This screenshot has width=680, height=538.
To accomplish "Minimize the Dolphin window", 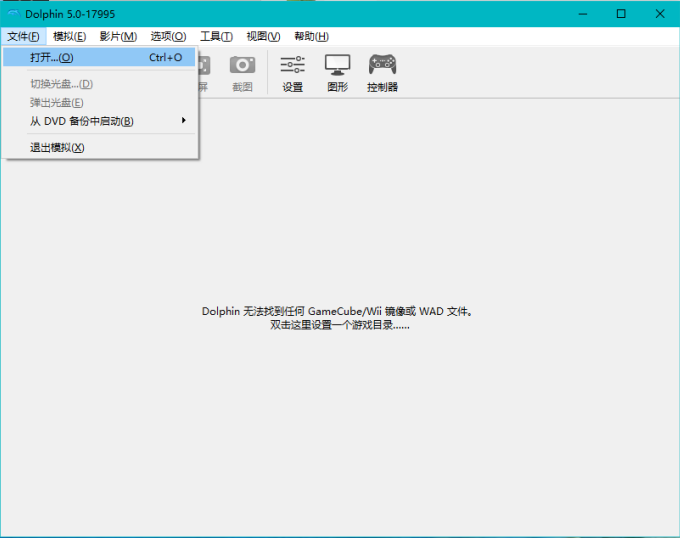I will [x=583, y=14].
